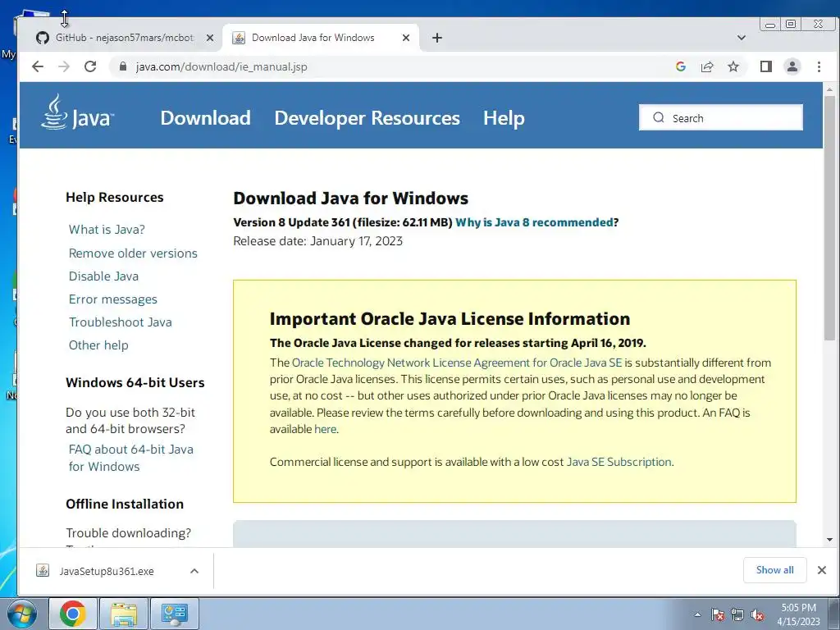Click the network tray icon
The image size is (840, 630).
(737, 615)
